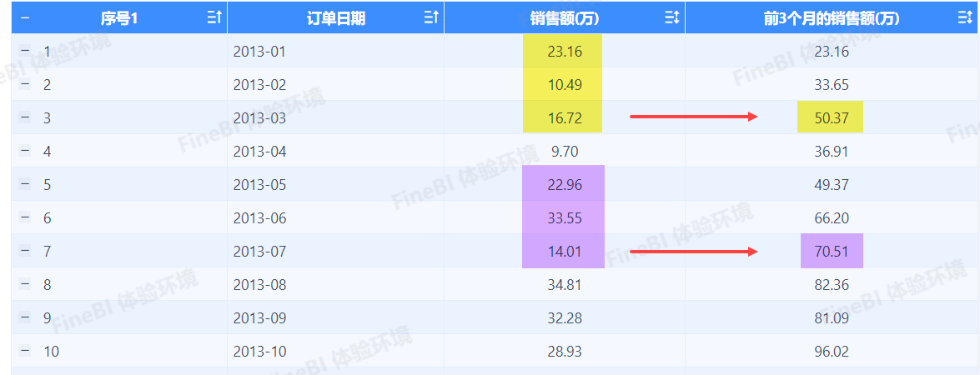Select the 销售额(万) column header

click(x=565, y=17)
